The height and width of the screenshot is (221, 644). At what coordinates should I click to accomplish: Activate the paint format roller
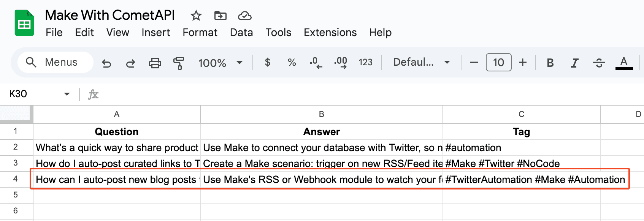[x=178, y=63]
